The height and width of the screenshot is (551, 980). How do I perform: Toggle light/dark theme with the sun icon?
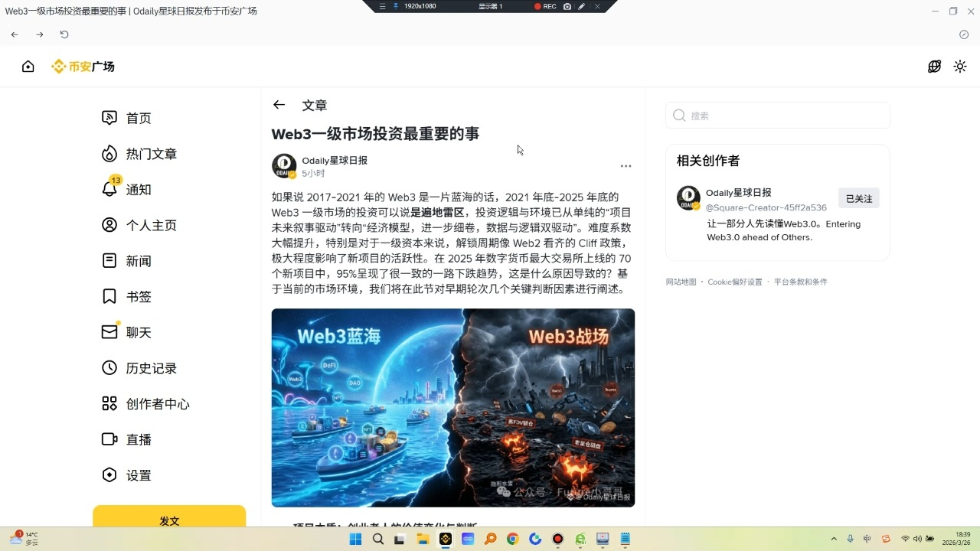960,67
